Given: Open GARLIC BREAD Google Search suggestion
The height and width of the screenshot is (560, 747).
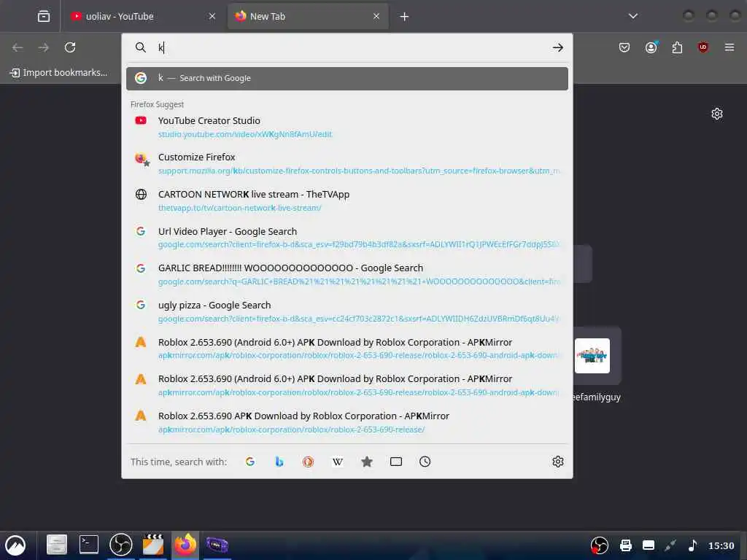Looking at the screenshot, I should coord(347,275).
